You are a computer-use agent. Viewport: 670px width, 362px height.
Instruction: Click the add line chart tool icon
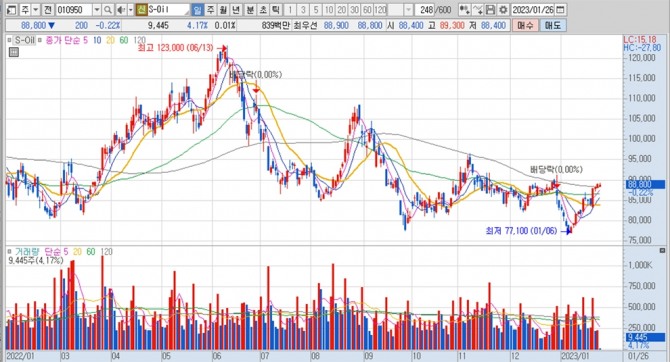coord(478,10)
